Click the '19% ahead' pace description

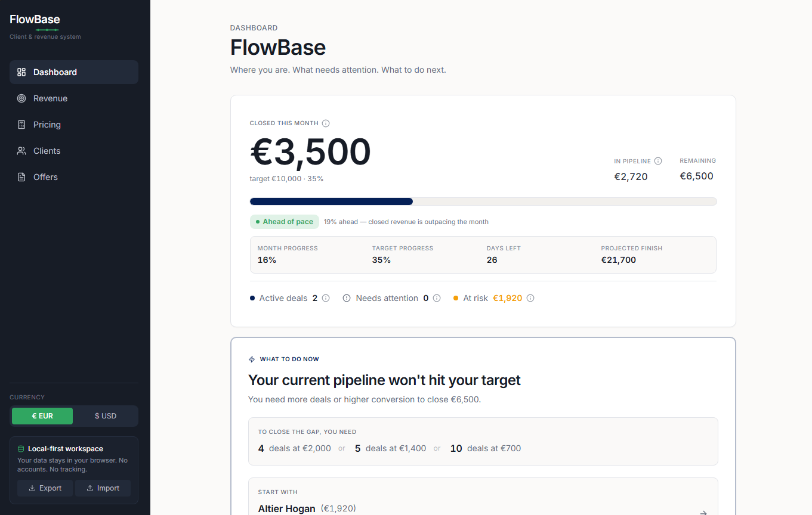point(406,222)
